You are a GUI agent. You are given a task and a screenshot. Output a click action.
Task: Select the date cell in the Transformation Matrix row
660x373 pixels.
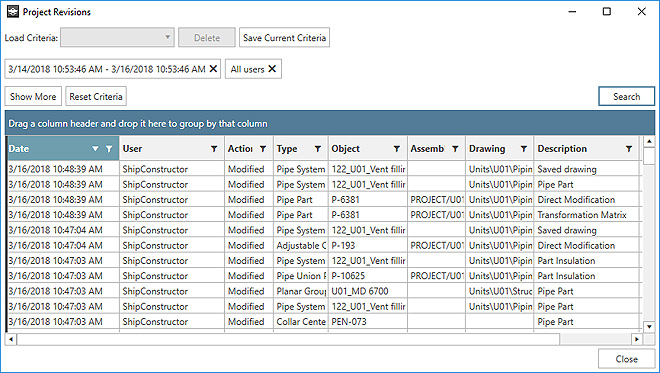coord(63,215)
